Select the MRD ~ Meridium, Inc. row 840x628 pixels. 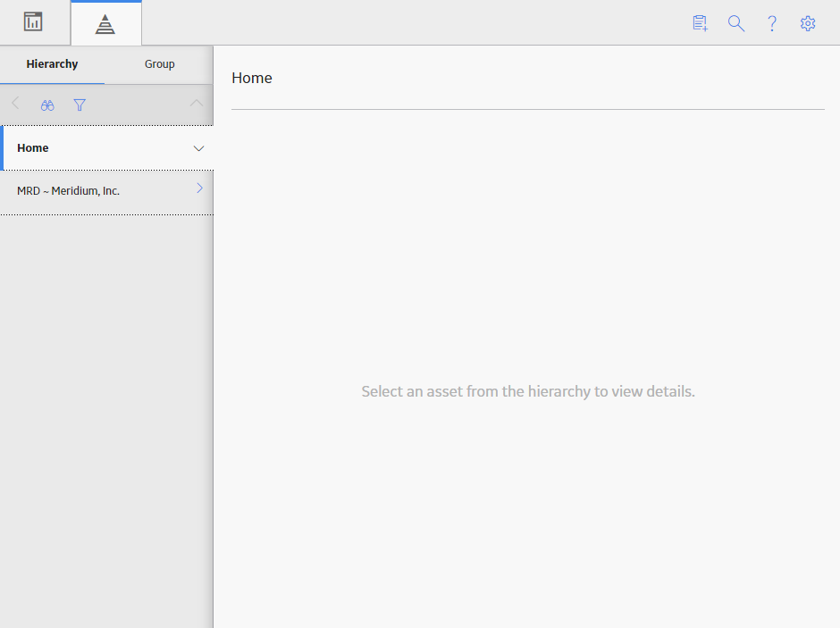pos(107,193)
